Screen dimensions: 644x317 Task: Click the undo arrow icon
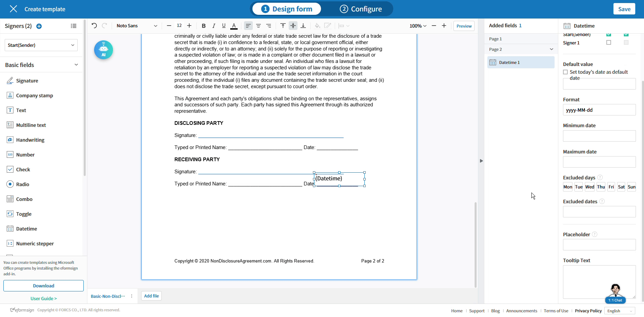tap(94, 26)
